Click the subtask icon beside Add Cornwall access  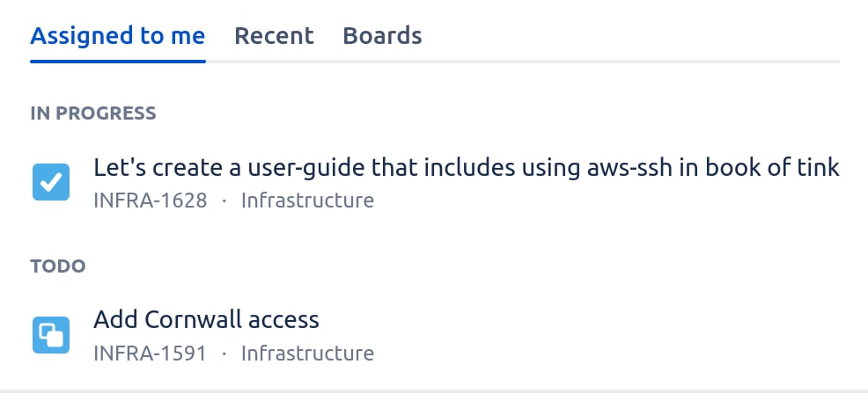(51, 335)
